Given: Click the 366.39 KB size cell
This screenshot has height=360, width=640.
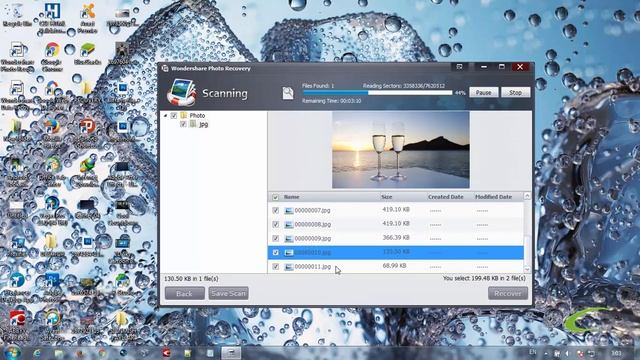Looking at the screenshot, I should [x=396, y=238].
